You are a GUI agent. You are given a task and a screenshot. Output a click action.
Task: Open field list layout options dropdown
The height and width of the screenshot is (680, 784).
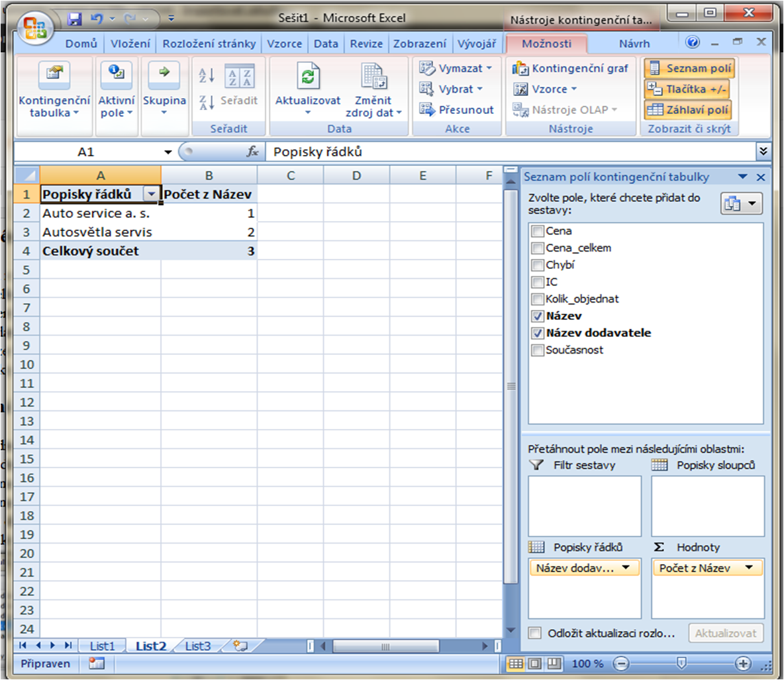[742, 203]
